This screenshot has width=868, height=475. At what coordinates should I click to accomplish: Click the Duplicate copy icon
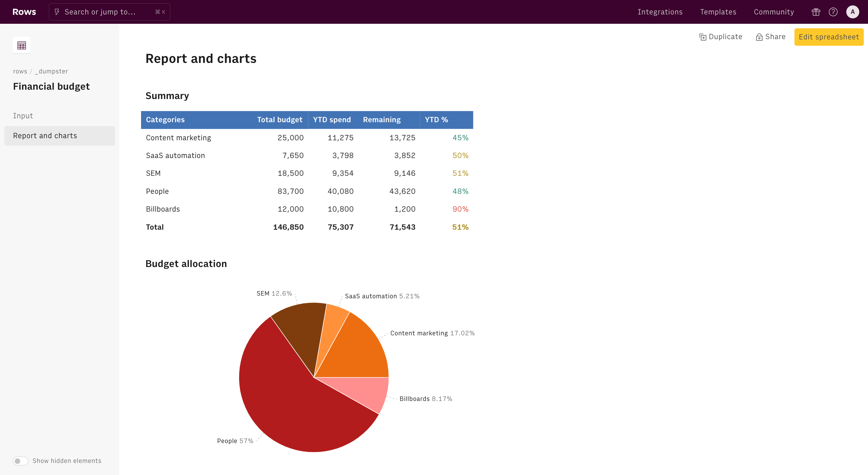(703, 37)
